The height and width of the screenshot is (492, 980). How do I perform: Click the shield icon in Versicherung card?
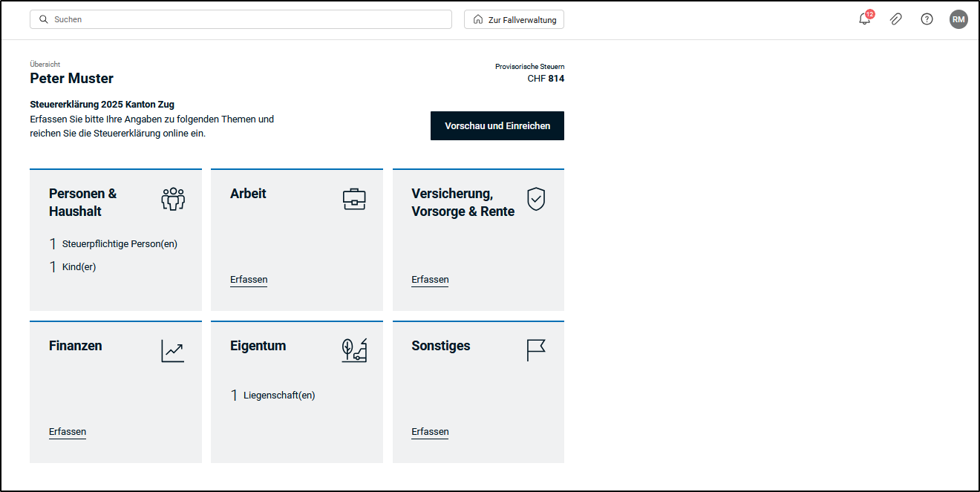(x=536, y=199)
